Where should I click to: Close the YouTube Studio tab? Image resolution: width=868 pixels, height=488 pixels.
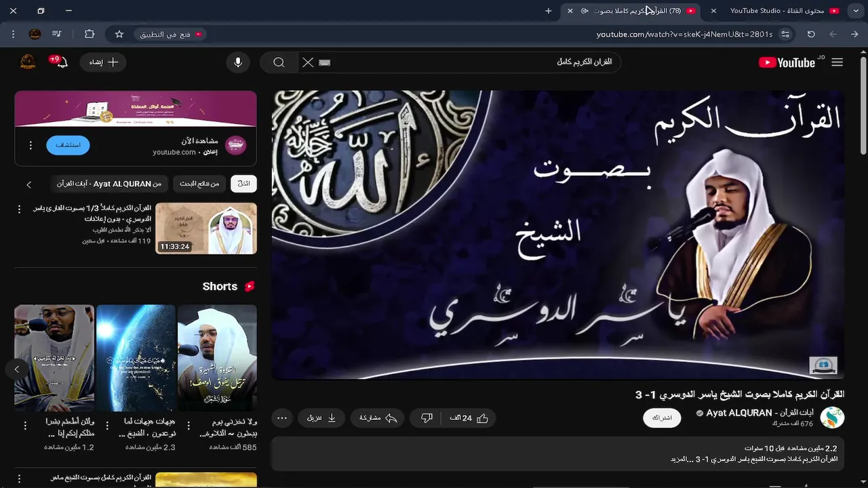713,11
